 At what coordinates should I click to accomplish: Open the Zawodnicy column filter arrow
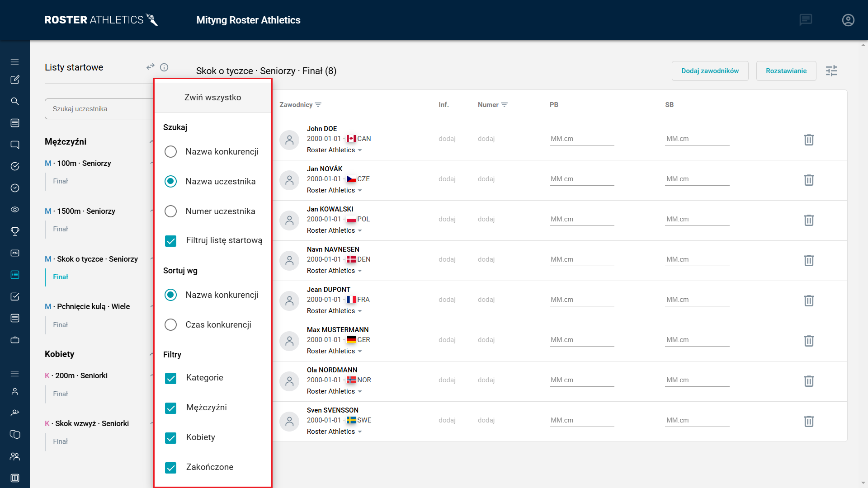point(318,105)
